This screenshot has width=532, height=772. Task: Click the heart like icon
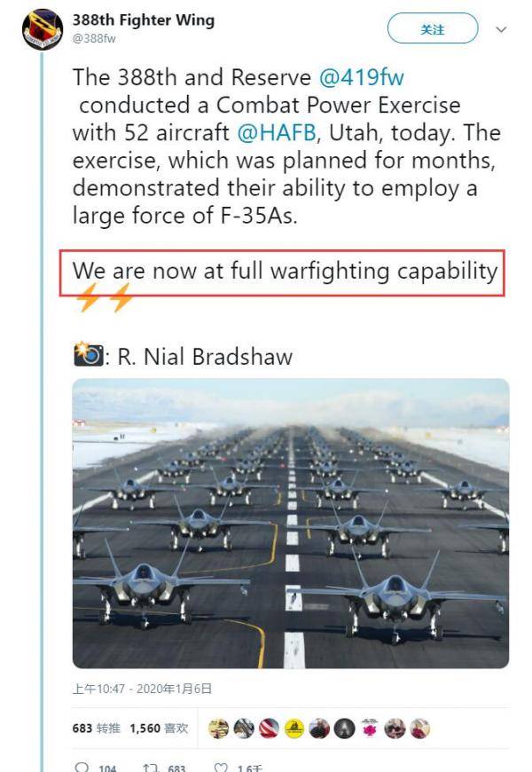click(220, 768)
